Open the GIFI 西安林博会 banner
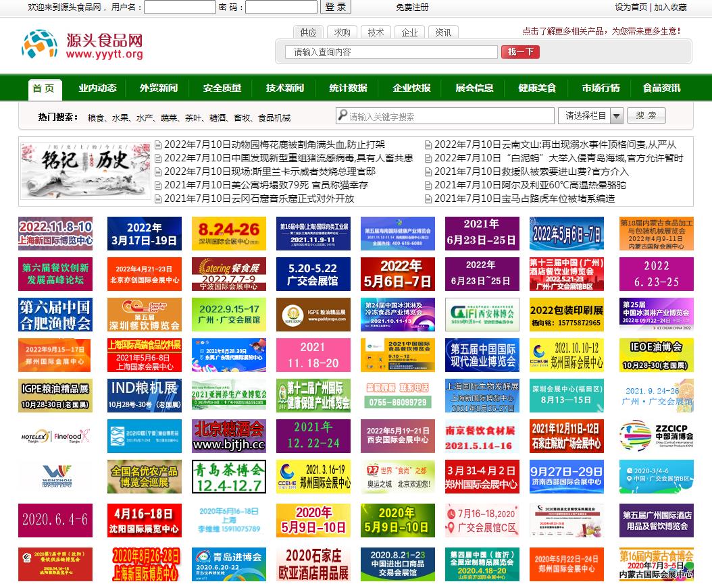The image size is (712, 588). tap(482, 315)
